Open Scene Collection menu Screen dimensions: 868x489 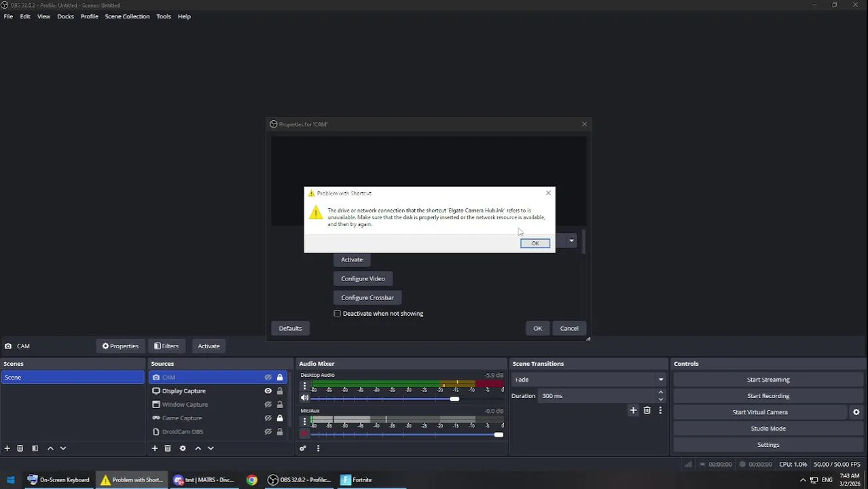(x=127, y=16)
